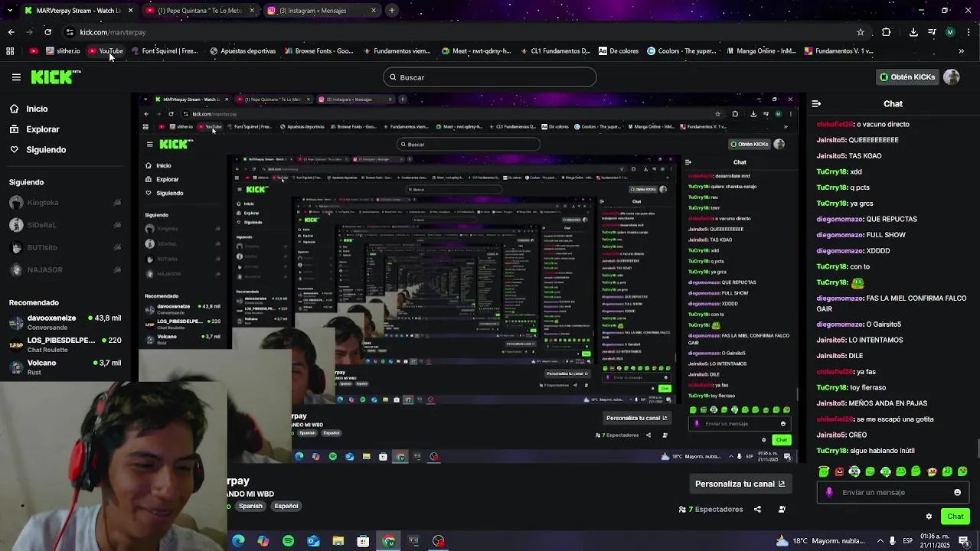Open the user profile avatar menu
This screenshot has width=980, height=551.
[x=952, y=77]
